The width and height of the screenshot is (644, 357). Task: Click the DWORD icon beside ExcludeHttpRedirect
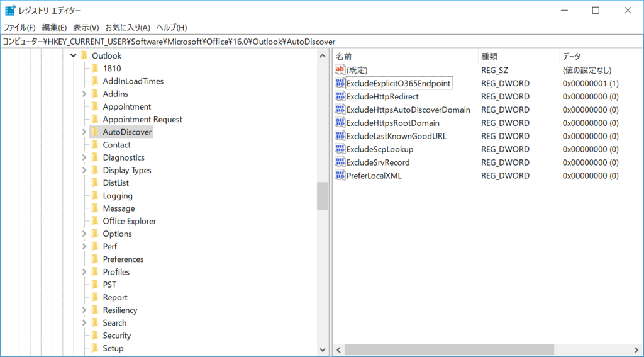pyautogui.click(x=340, y=96)
